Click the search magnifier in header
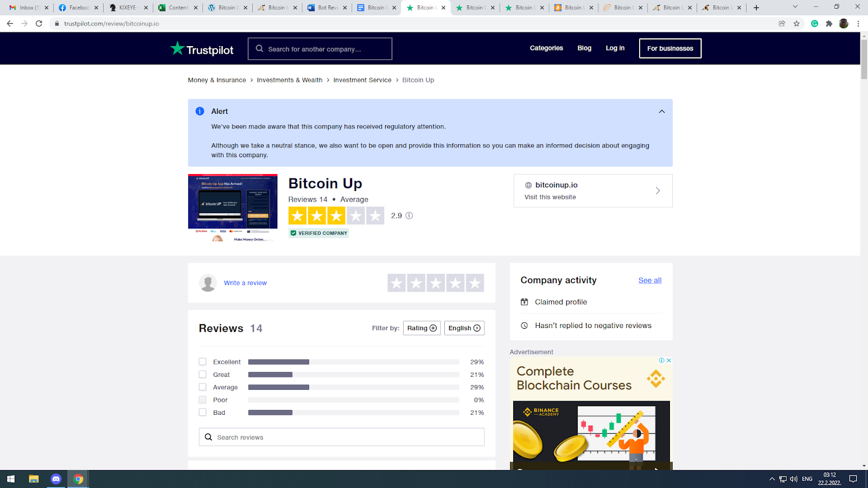 tap(259, 48)
